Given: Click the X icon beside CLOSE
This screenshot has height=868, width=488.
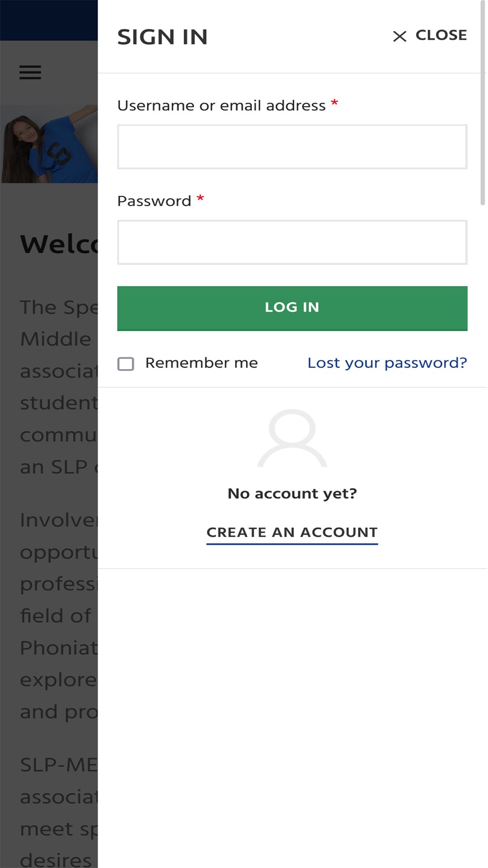Looking at the screenshot, I should pos(400,36).
